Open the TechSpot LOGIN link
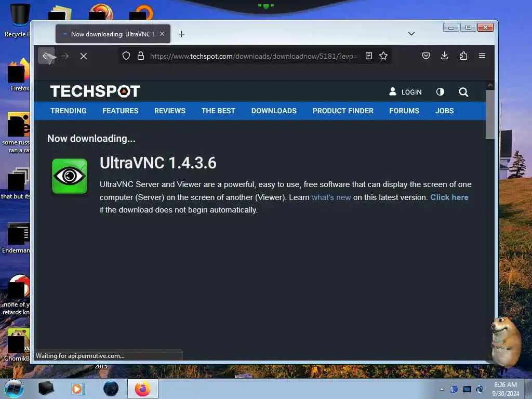This screenshot has height=399, width=532. (x=405, y=92)
